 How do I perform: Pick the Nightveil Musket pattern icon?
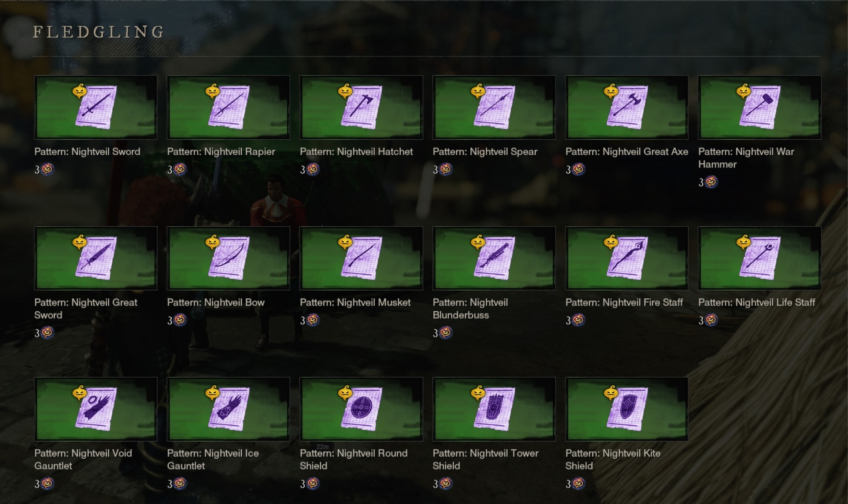(x=361, y=258)
